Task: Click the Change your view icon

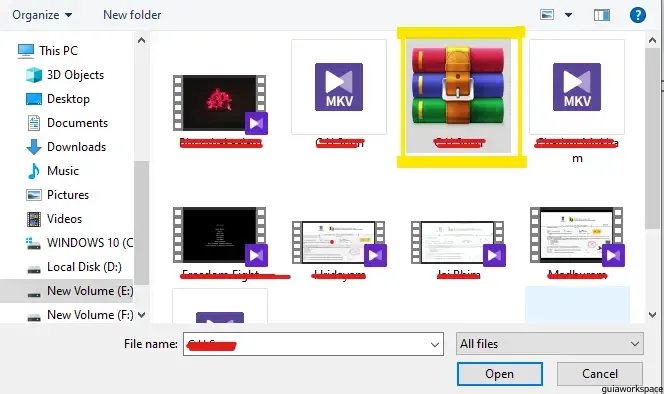Action: 547,15
